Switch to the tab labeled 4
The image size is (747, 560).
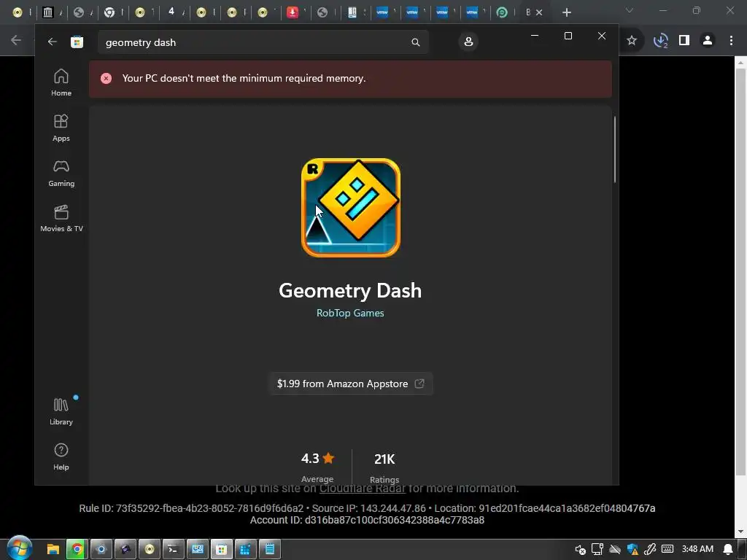coord(171,12)
